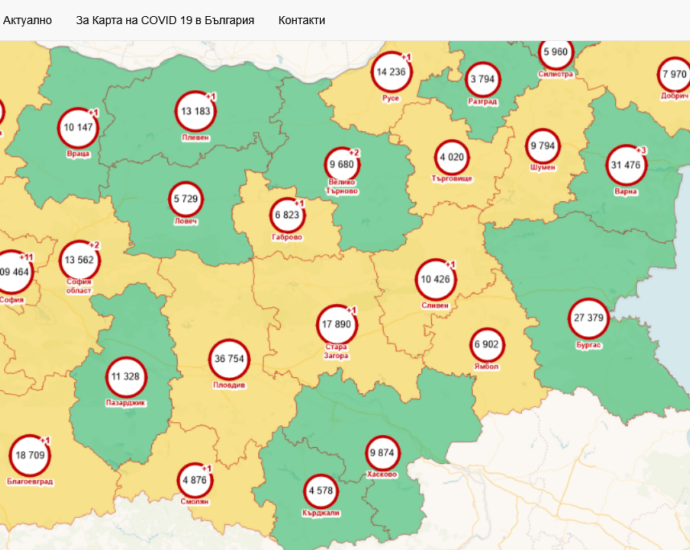690x550 pixels.
Task: Select the Смолян marker showing 4 876
Action: 195,480
